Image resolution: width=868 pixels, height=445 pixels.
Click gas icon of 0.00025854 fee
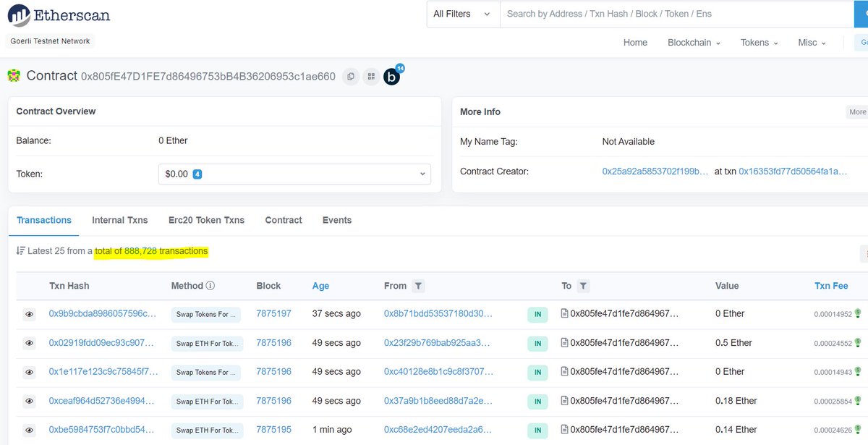[857, 400]
